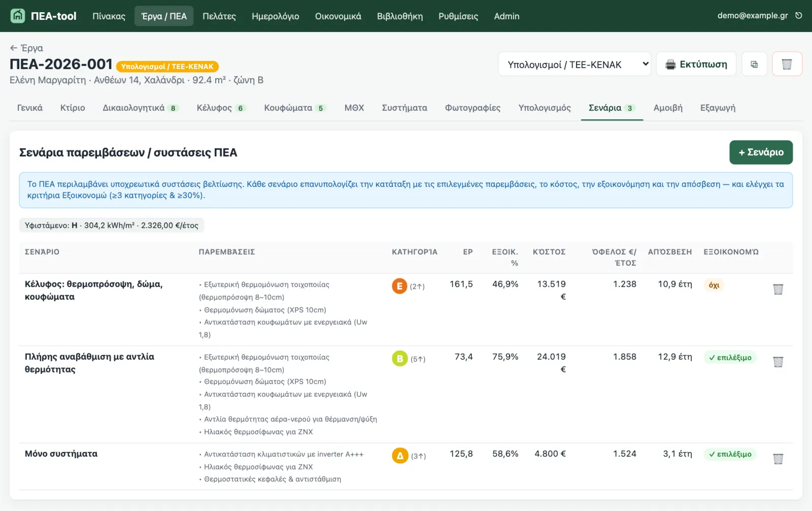The width and height of the screenshot is (812, 511).
Task: Switch to the Κέλυφος tab
Action: [x=221, y=108]
